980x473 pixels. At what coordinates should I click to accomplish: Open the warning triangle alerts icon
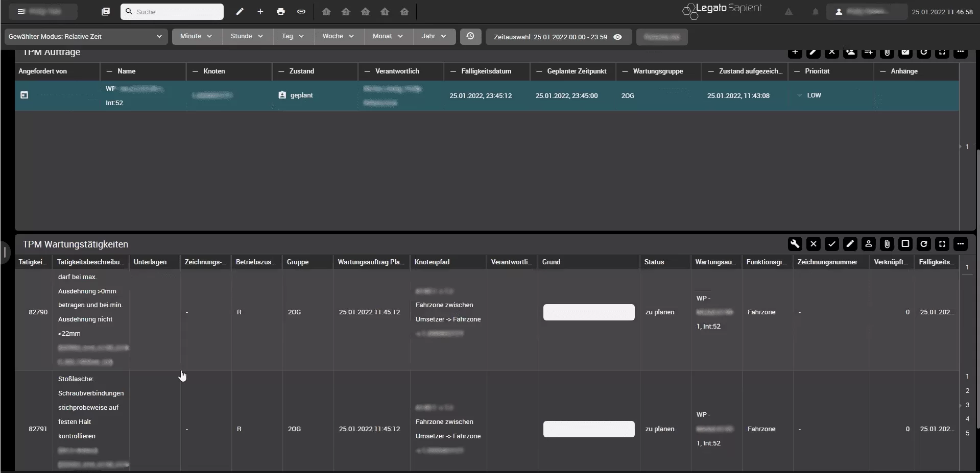(x=789, y=12)
